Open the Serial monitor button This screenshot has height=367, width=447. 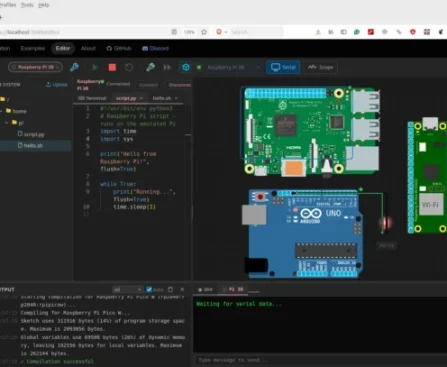pos(283,67)
